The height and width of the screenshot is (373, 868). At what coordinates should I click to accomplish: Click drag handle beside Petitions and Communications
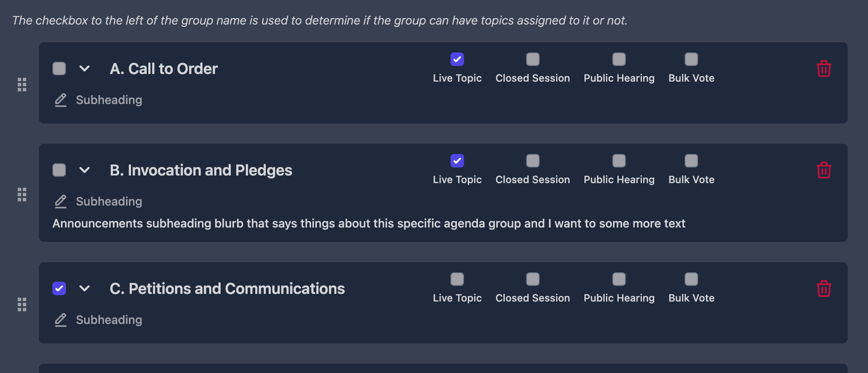tap(22, 304)
